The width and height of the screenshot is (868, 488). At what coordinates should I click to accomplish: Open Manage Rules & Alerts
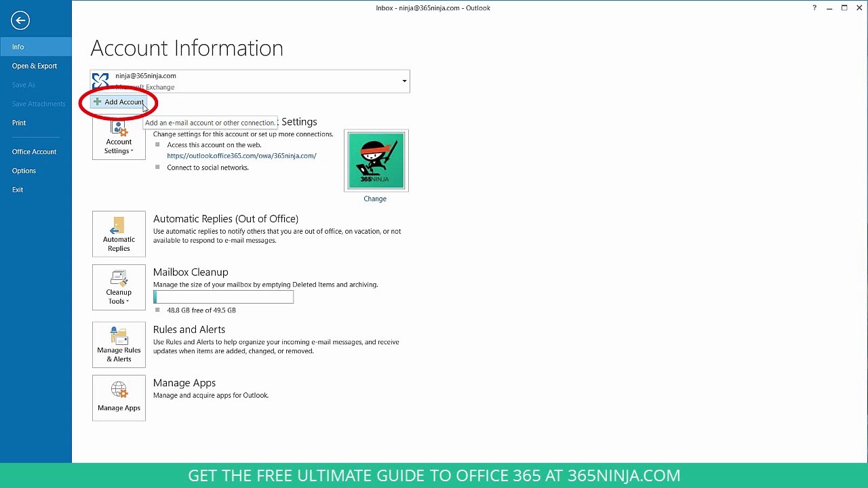coord(119,344)
